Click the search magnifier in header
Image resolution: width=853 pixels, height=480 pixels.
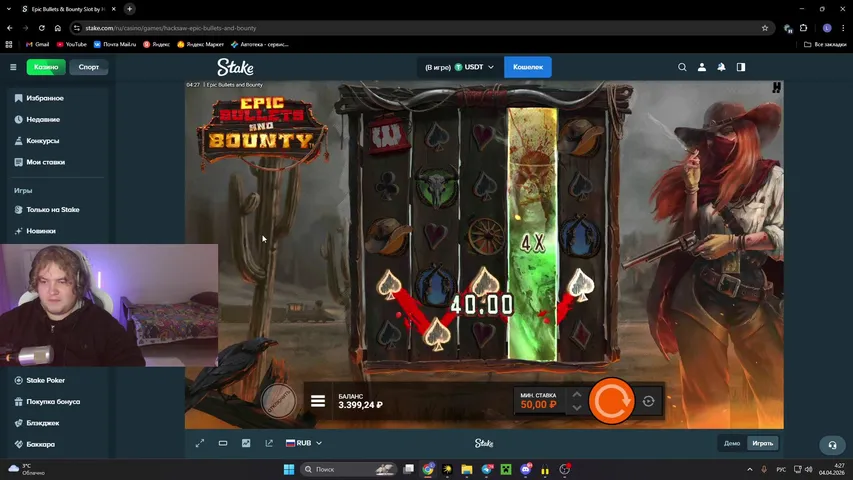[x=682, y=67]
